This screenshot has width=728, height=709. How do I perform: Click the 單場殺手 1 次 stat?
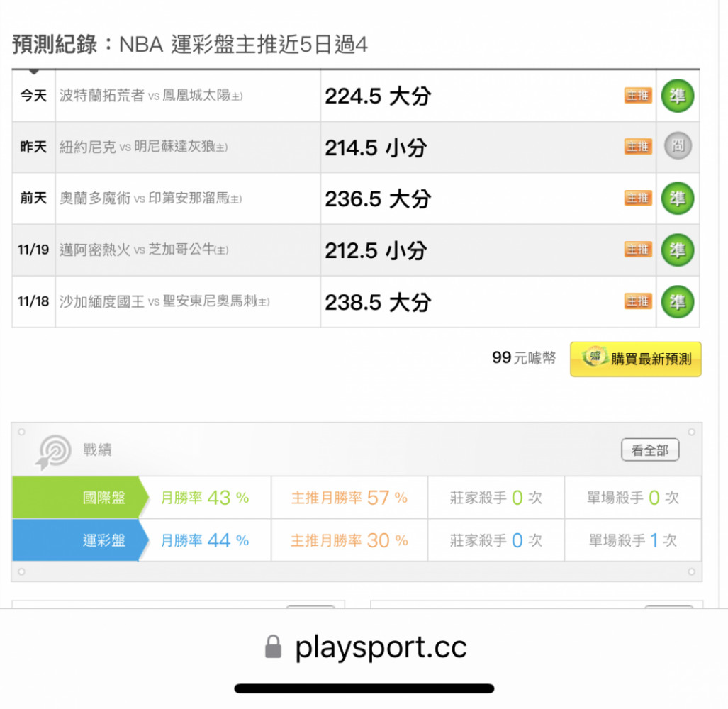pyautogui.click(x=632, y=540)
